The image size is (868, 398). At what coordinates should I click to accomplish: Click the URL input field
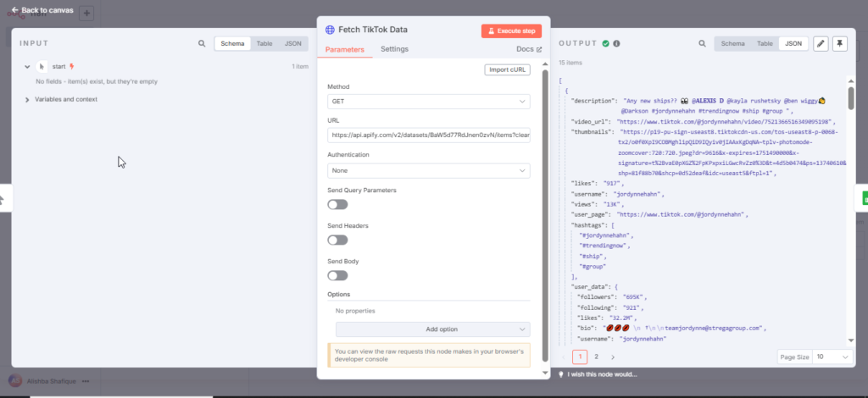(x=428, y=135)
